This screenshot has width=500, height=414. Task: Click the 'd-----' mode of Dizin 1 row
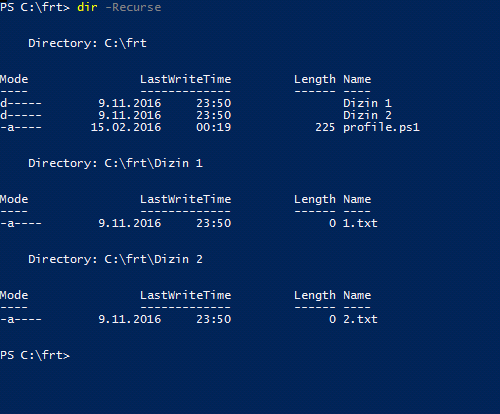click(x=21, y=103)
